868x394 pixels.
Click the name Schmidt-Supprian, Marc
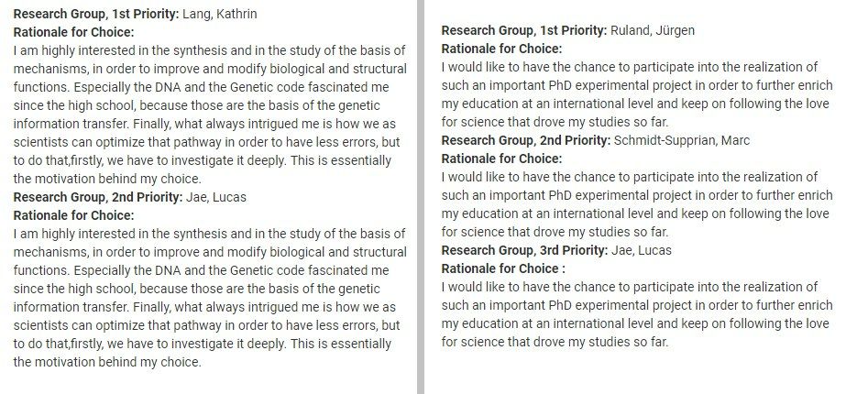682,140
